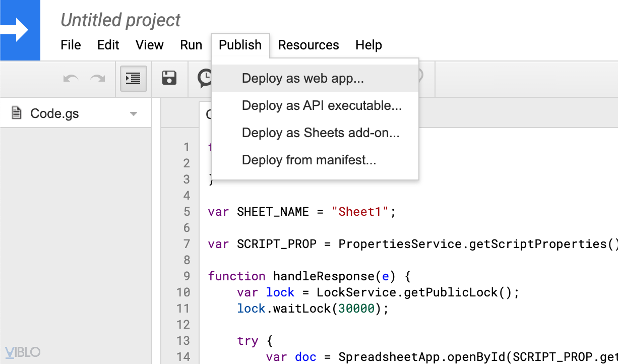The image size is (618, 364).
Task: Open the Help menu
Action: point(368,45)
